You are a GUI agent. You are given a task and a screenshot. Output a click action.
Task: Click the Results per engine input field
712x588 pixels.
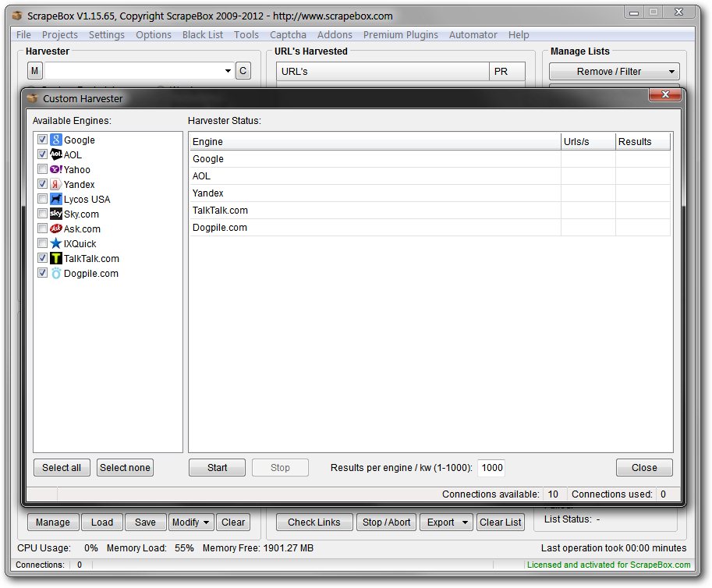pos(491,468)
